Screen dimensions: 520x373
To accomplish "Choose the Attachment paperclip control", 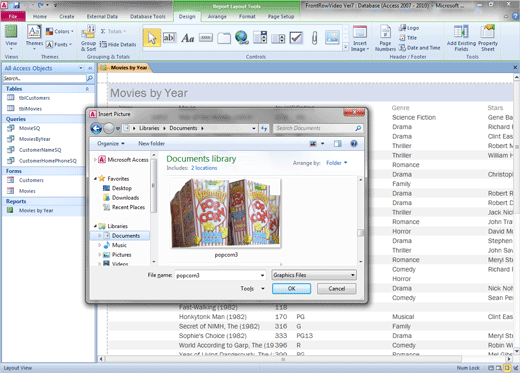I will [x=314, y=38].
